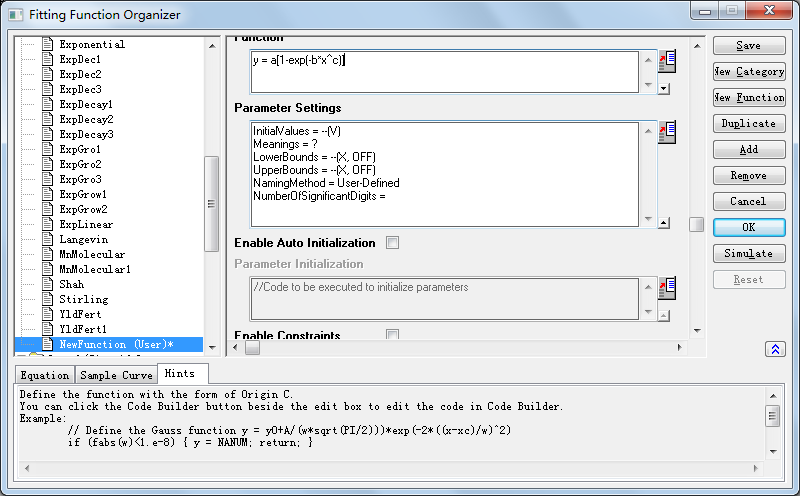
Task: Select NewFunction (User) in the tree
Action: coord(116,344)
